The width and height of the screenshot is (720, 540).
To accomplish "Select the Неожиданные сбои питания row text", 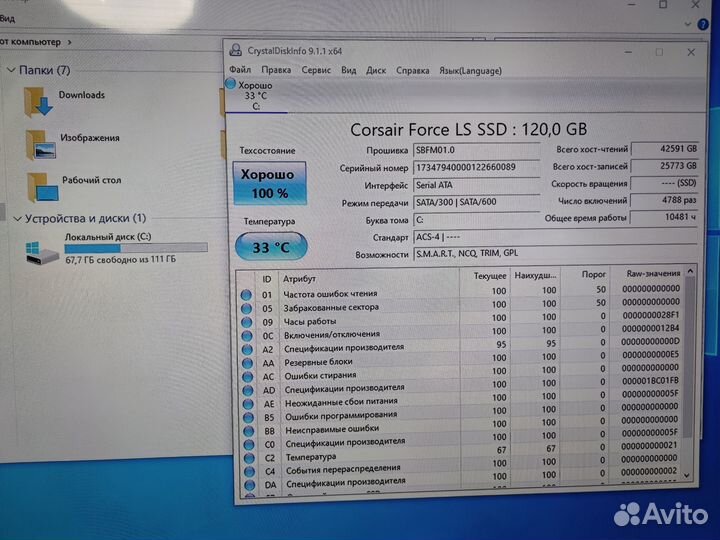I will 341,402.
